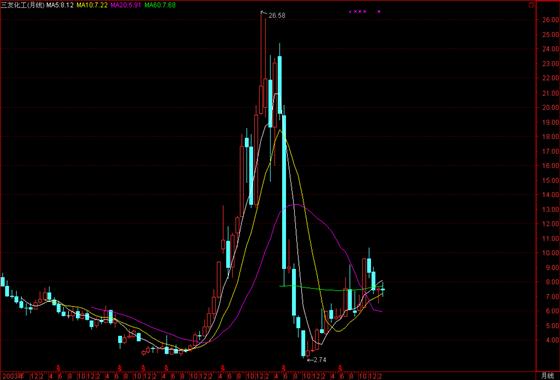This screenshot has width=560, height=380.
Task: Click the 26.58 high price marker
Action: click(x=276, y=16)
